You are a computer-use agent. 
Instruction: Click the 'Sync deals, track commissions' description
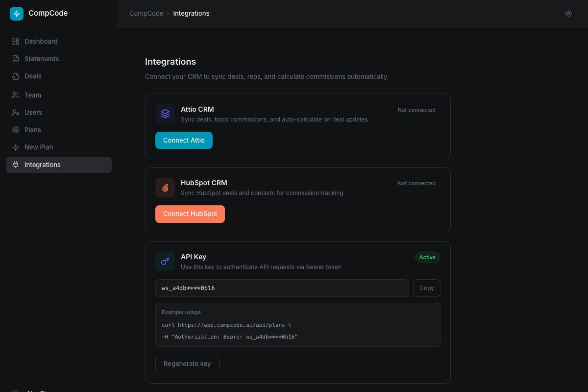[274, 120]
